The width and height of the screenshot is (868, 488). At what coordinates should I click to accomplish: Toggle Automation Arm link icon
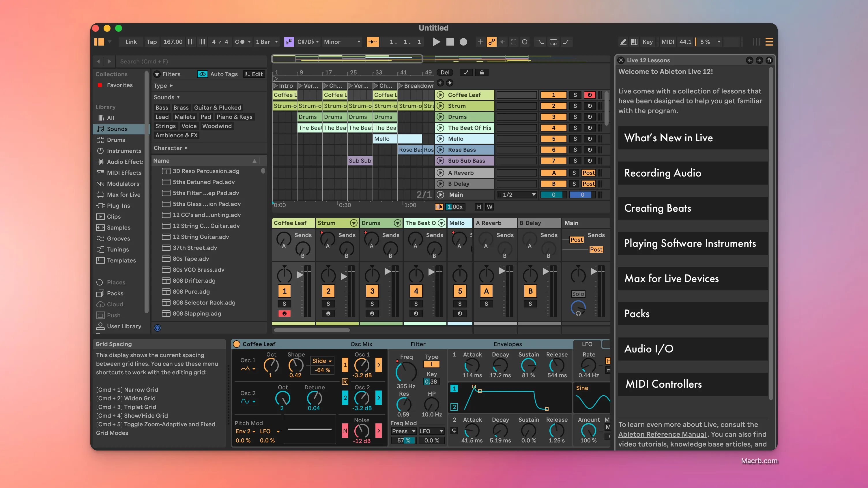click(x=492, y=42)
